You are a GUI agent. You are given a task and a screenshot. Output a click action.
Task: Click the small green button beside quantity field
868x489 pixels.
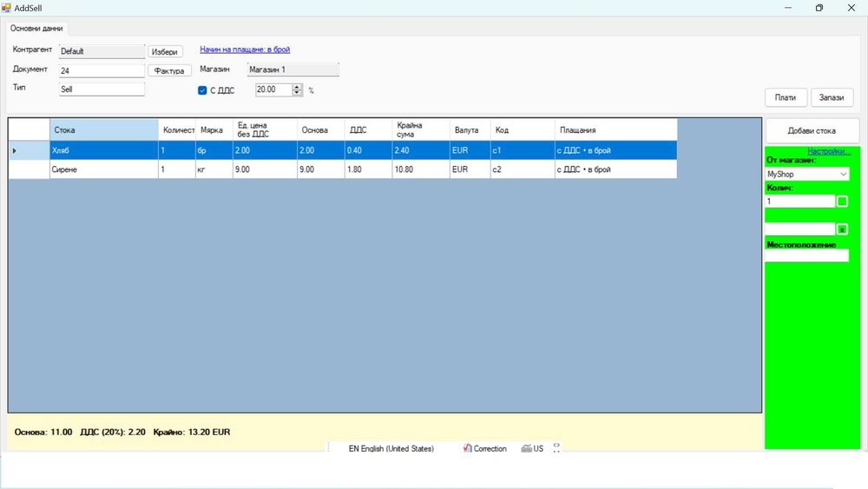click(842, 201)
